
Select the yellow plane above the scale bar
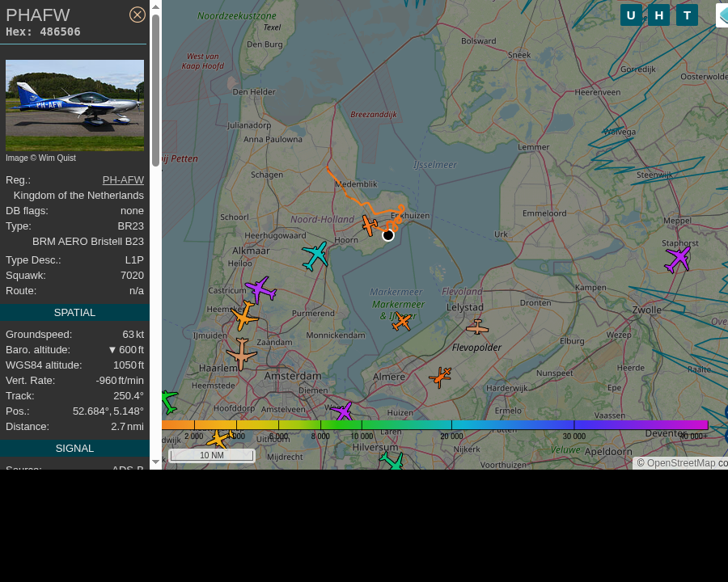point(219,438)
